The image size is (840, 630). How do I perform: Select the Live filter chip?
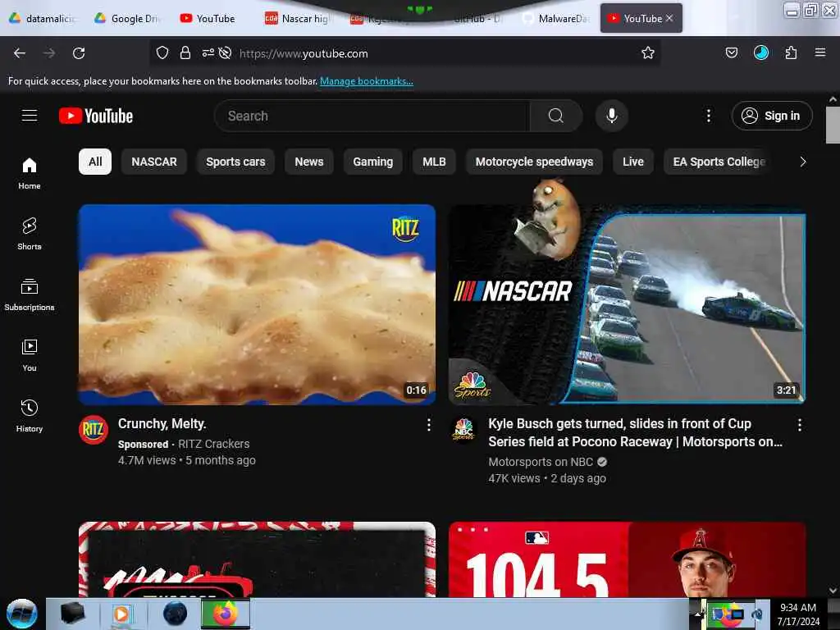(x=632, y=162)
